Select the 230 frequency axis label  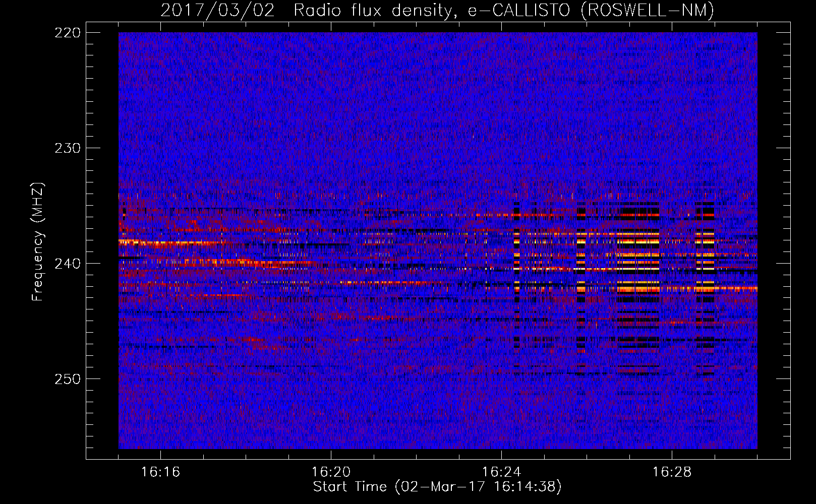pyautogui.click(x=67, y=148)
